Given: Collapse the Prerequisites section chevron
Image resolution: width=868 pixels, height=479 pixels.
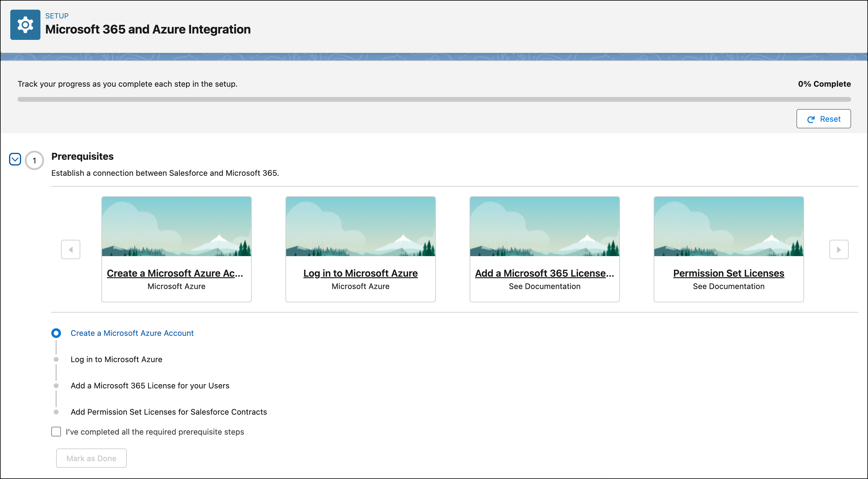Looking at the screenshot, I should click(x=15, y=159).
